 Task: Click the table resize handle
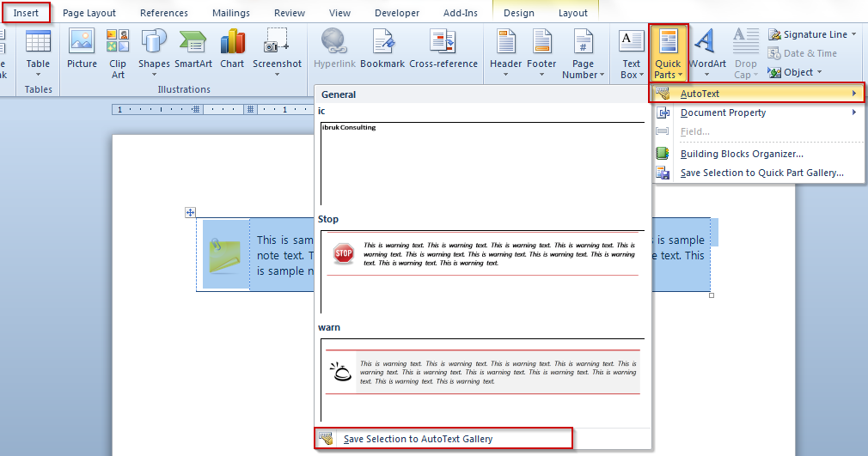[712, 295]
